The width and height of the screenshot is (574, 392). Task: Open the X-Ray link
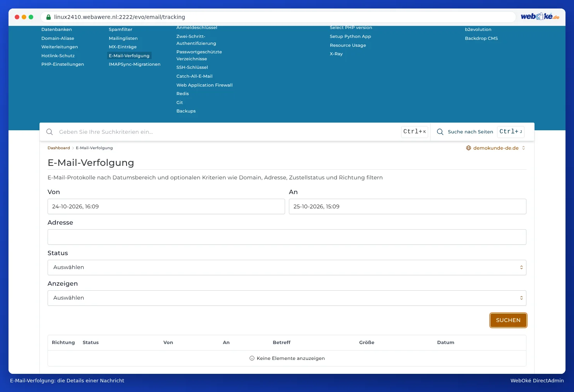pyautogui.click(x=336, y=54)
